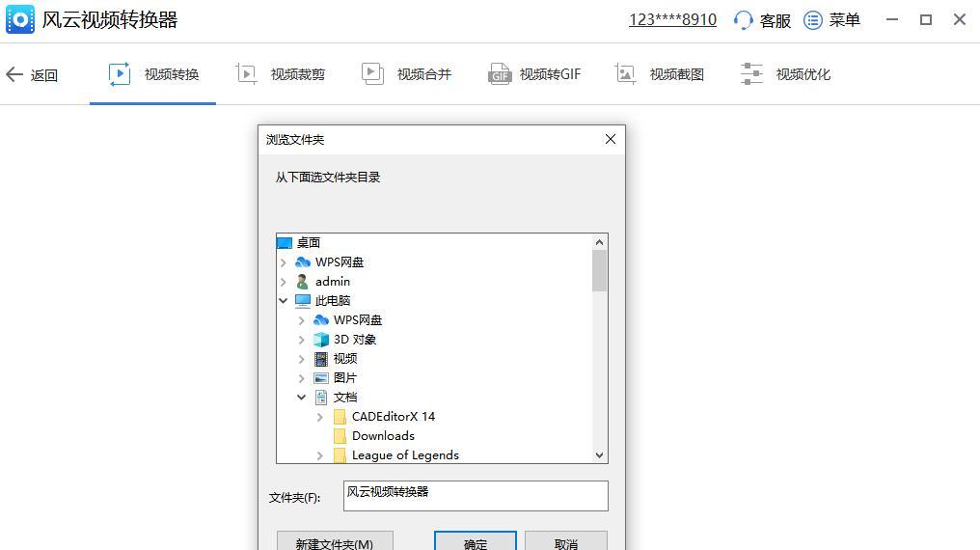Select the CADEditorX 14 label
Image resolution: width=980 pixels, height=550 pixels.
[x=394, y=417]
